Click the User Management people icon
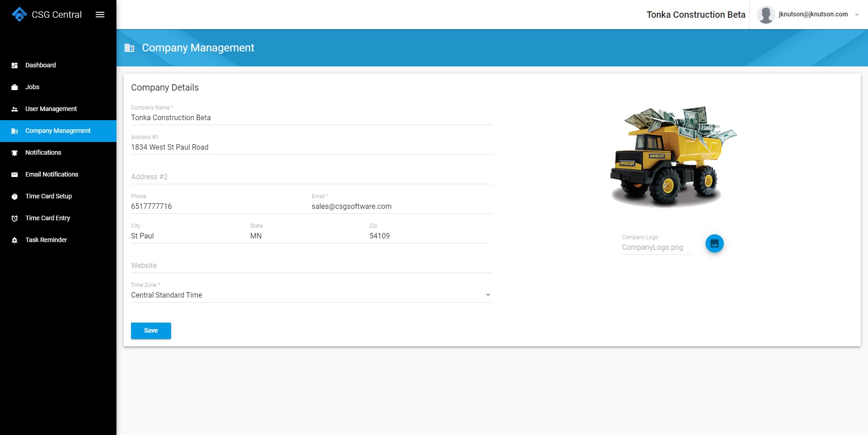 tap(15, 109)
